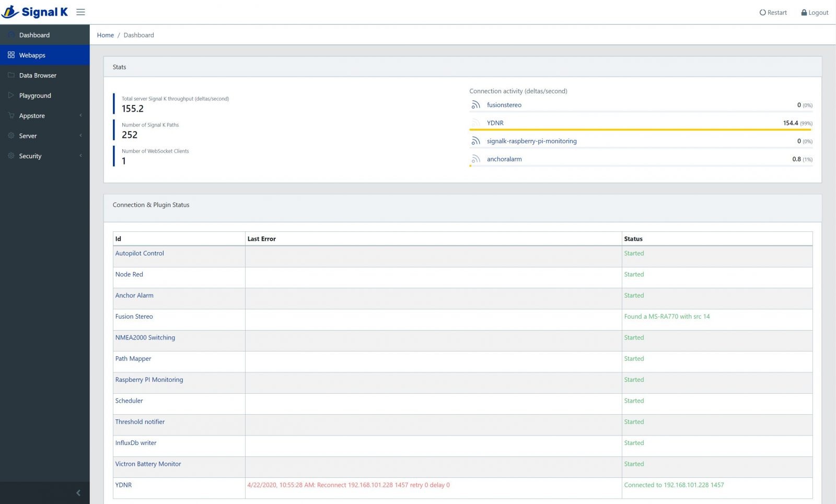Open the Fusion Stereo plugin link
The image size is (836, 504).
(x=134, y=317)
